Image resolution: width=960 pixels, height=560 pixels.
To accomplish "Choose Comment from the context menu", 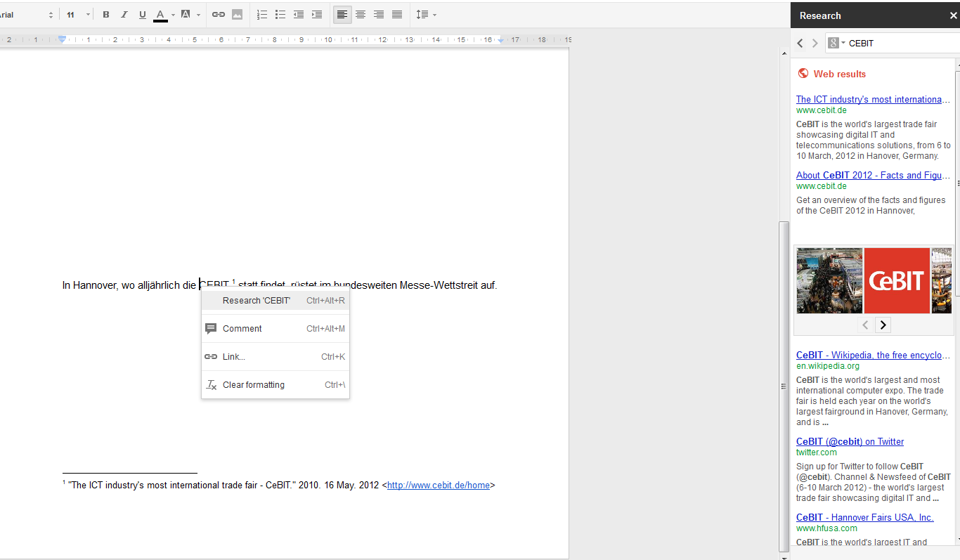I will pyautogui.click(x=275, y=329).
